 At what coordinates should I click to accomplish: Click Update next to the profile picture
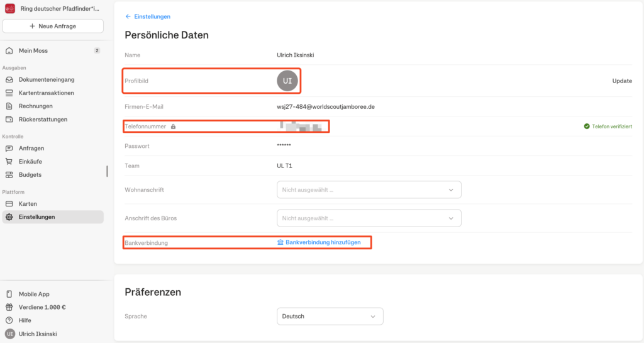[621, 81]
